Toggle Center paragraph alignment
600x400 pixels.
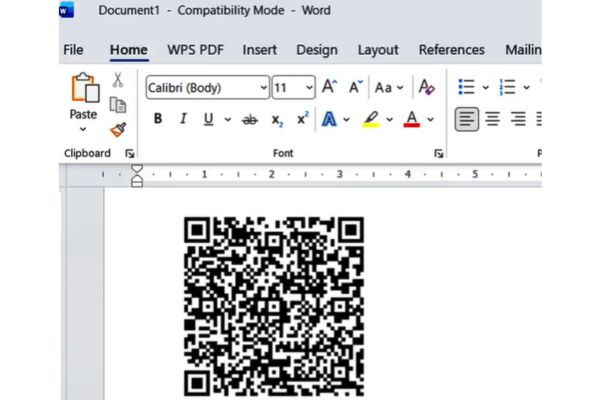492,119
